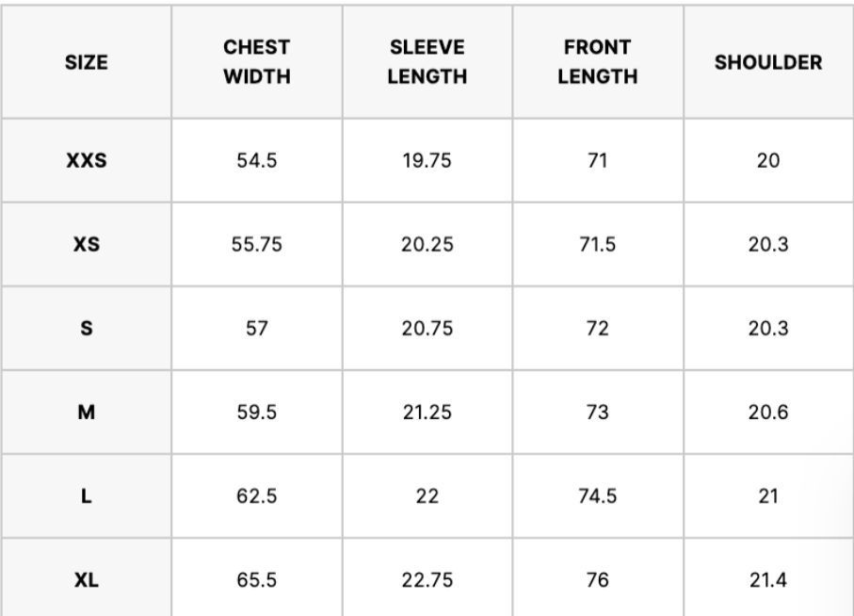
Task: Select the 55.75 chest width cell
Action: coord(256,246)
